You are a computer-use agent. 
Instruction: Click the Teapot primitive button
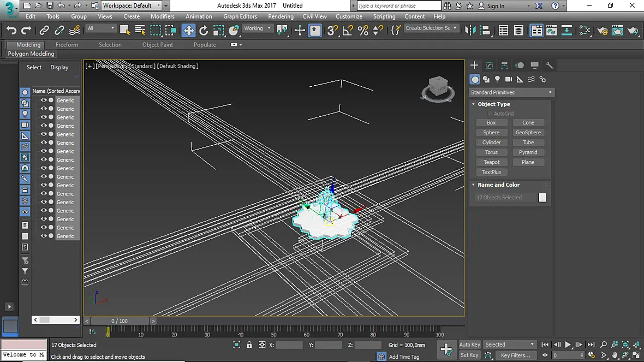point(491,162)
